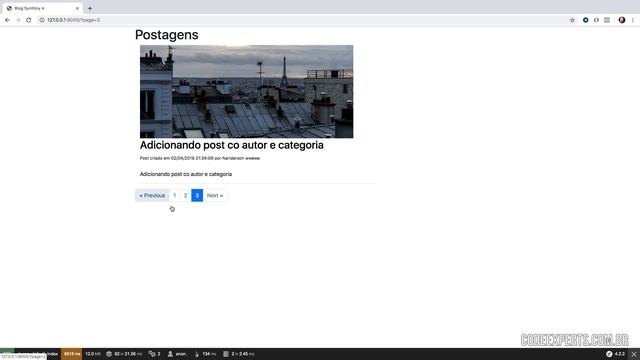Open the rooftop post image

click(x=247, y=91)
